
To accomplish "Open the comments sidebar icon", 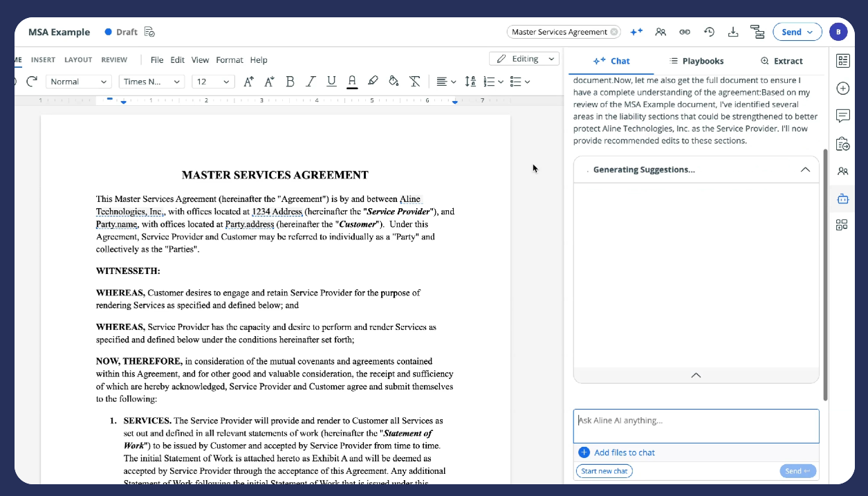I will (842, 116).
